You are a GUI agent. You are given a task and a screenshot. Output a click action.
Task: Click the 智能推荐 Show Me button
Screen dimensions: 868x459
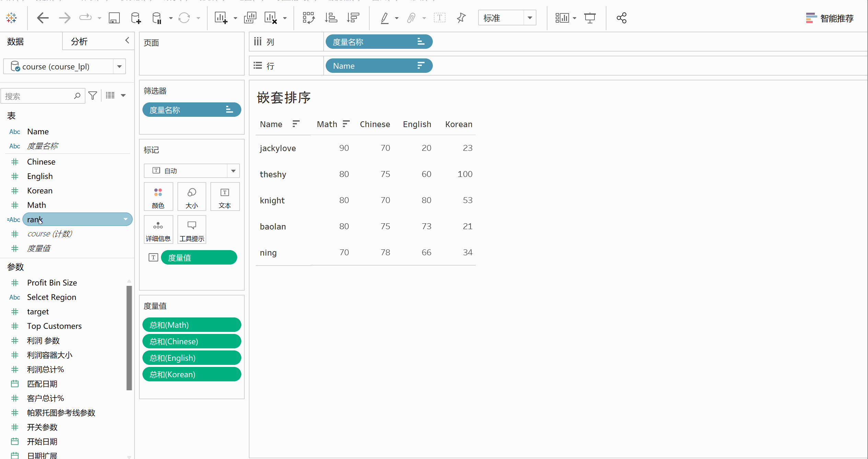click(830, 18)
